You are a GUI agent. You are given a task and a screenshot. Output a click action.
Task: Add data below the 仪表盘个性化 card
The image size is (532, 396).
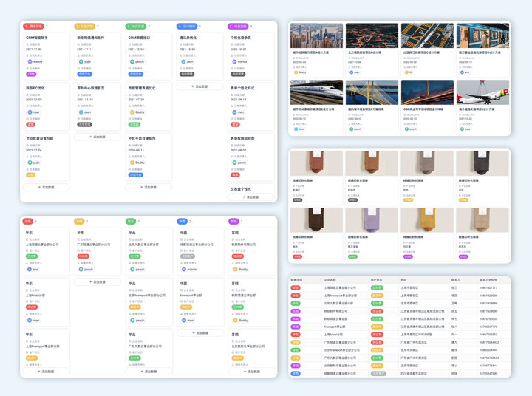(251, 197)
